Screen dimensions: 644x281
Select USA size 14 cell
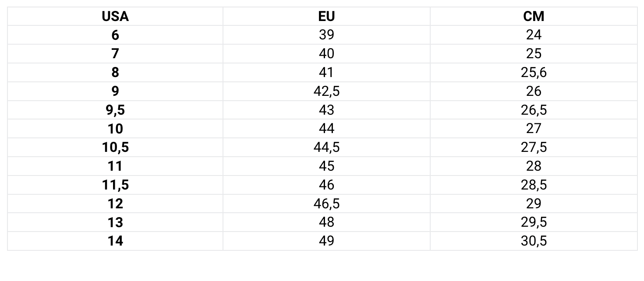tap(115, 241)
